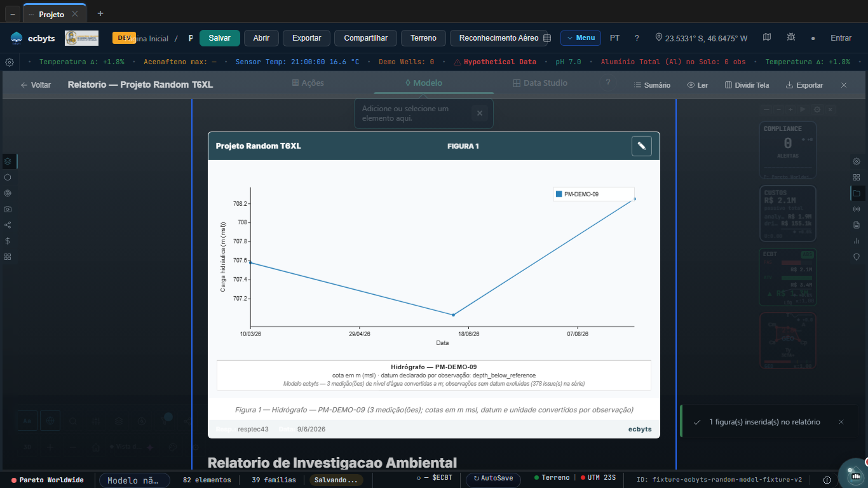
Task: Click the camera icon in left sidebar
Action: coord(8,209)
